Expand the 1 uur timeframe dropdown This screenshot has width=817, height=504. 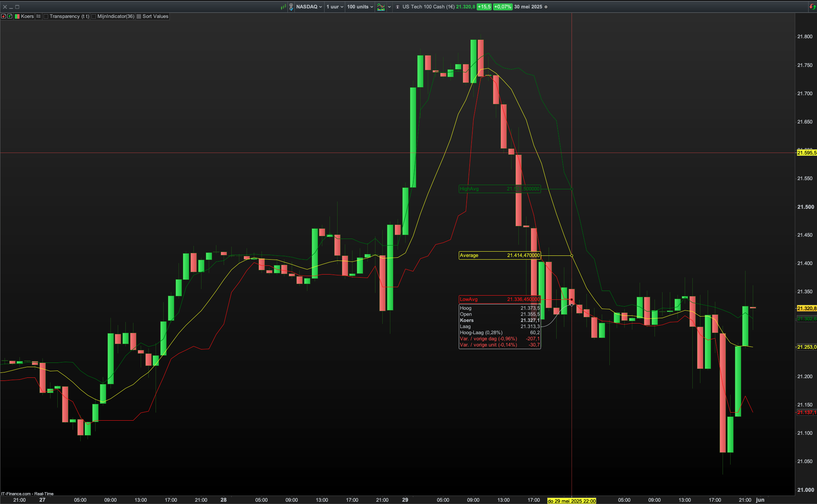(x=335, y=7)
